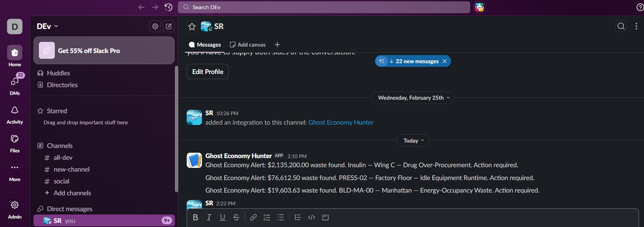Search within the conversation magnifier icon

[x=621, y=26]
